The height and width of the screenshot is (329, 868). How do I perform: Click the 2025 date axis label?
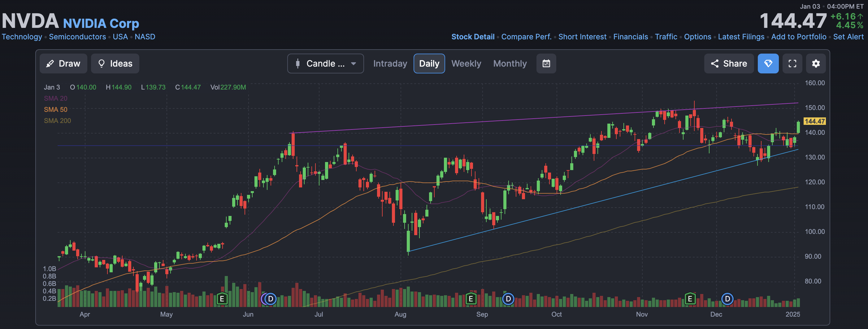[792, 314]
